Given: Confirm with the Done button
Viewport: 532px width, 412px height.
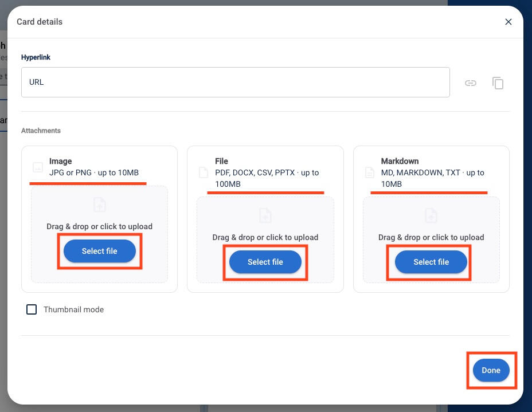Looking at the screenshot, I should pos(491,370).
